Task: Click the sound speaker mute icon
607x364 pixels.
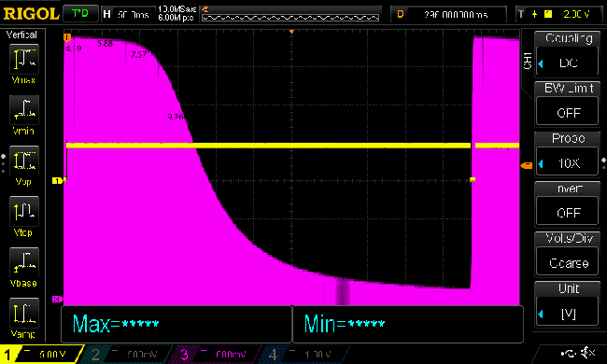Action: (588, 353)
